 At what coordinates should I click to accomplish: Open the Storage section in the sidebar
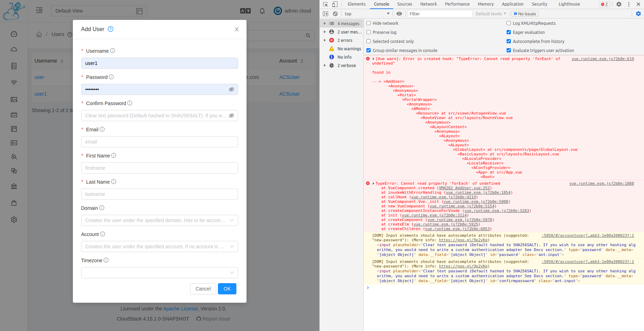(x=14, y=66)
